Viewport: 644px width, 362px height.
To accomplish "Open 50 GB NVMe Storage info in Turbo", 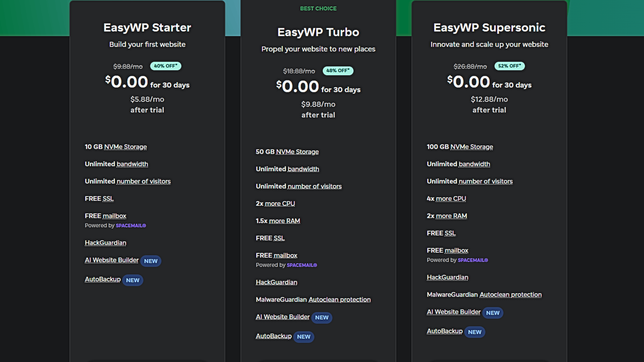I will click(297, 152).
